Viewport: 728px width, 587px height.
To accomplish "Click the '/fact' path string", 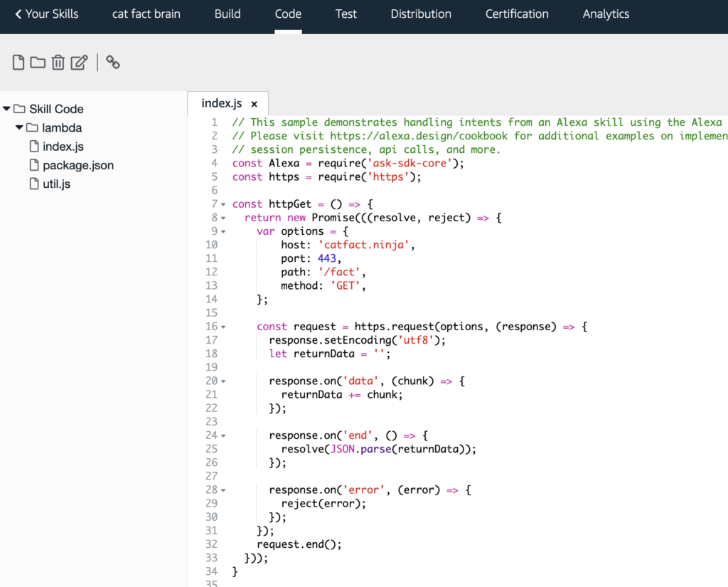I will pos(339,272).
